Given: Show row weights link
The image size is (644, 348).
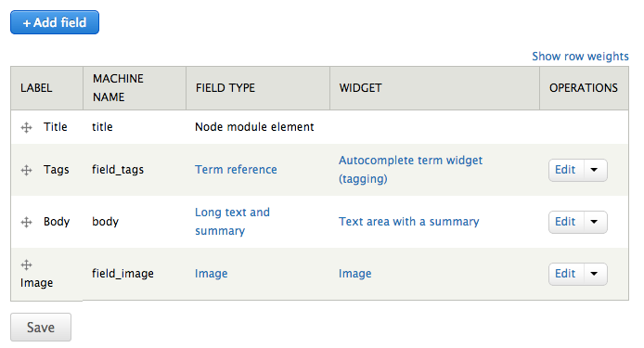Looking at the screenshot, I should (580, 57).
